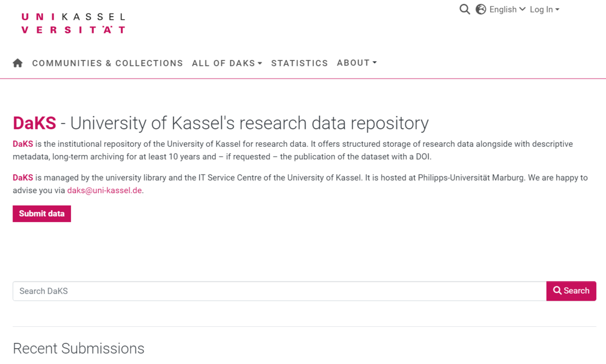Expand the English language chevron
Image resolution: width=606 pixels, height=364 pixels.
coord(522,9)
